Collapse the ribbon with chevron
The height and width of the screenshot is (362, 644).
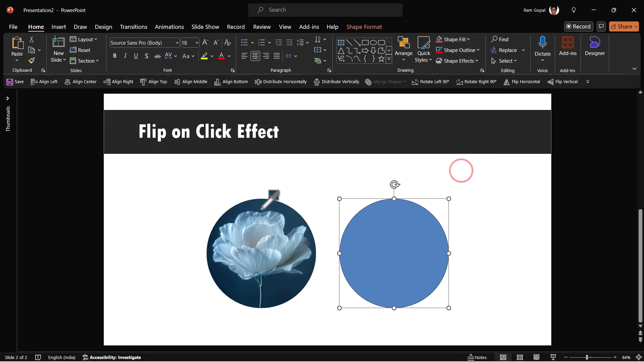click(x=634, y=69)
